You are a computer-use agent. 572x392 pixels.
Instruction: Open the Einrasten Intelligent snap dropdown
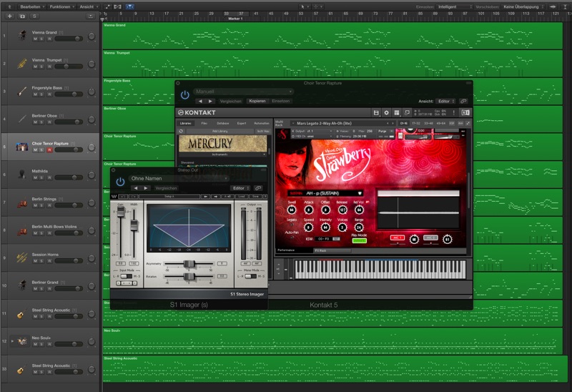(x=455, y=6)
